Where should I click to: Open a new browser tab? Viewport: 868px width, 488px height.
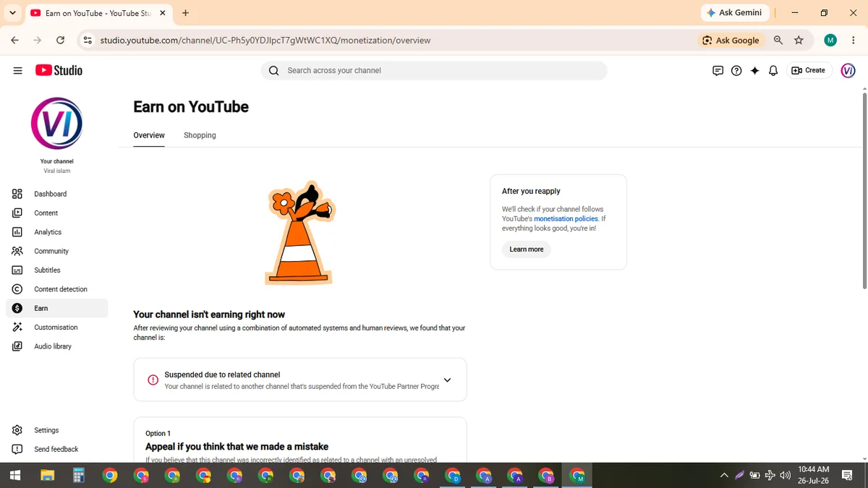click(x=186, y=13)
